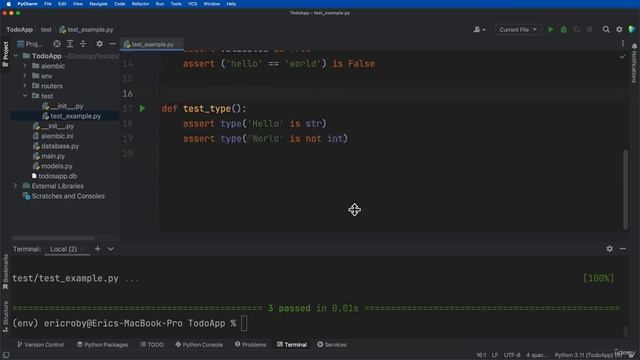Screen dimensions: 640x360
Task: Change UTF-8 file encoding in status bar
Action: coord(512,355)
